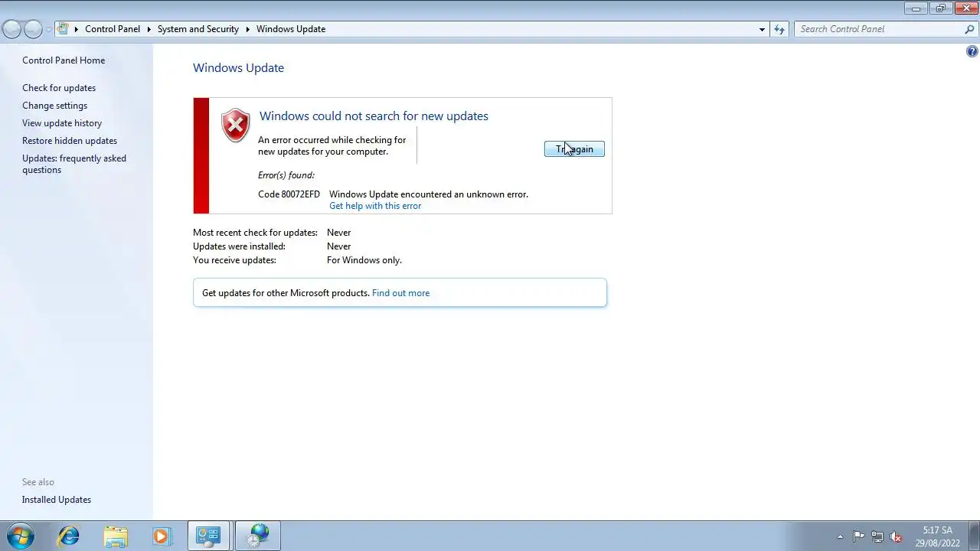Open Windows Explorer folder in taskbar

point(116,536)
